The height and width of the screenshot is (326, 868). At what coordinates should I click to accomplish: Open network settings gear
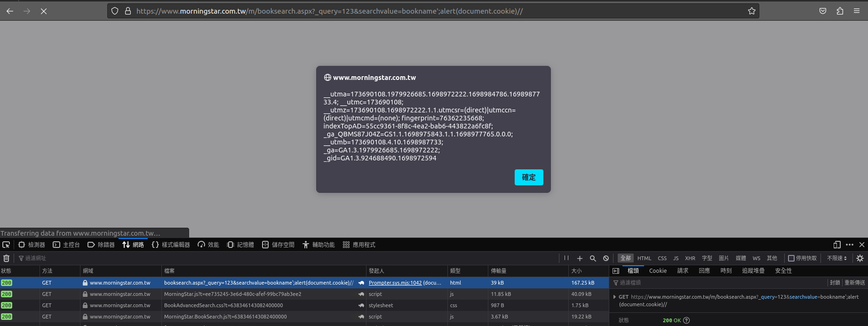click(x=860, y=258)
